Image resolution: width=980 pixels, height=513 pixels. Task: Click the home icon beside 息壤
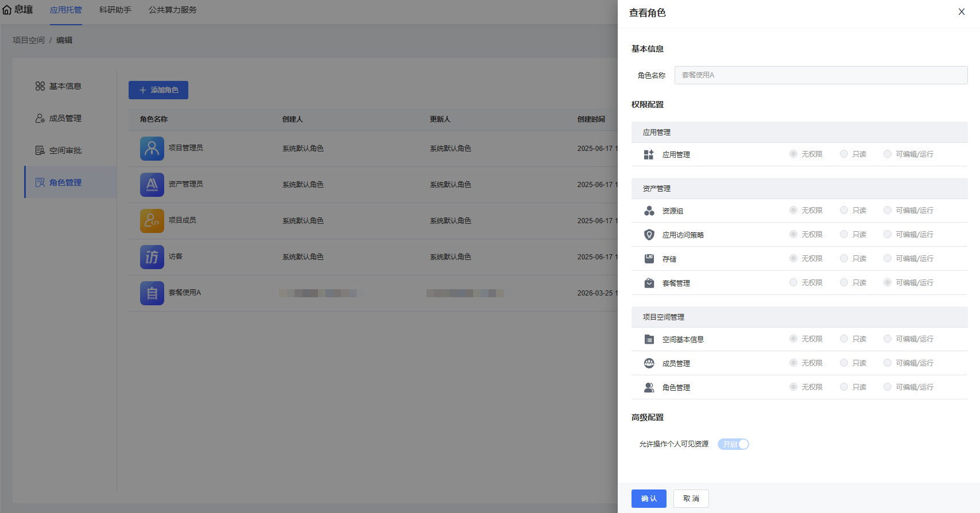tap(7, 10)
